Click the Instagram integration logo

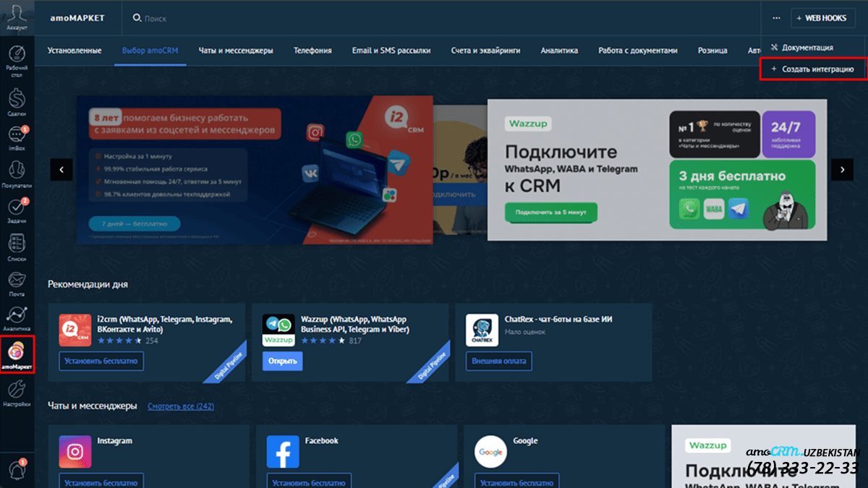pos(75,452)
